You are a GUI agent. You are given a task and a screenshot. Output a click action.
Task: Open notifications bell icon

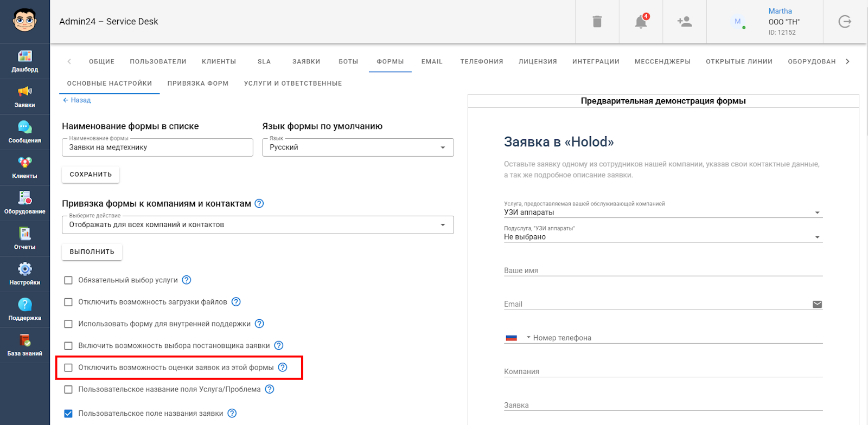point(641,22)
